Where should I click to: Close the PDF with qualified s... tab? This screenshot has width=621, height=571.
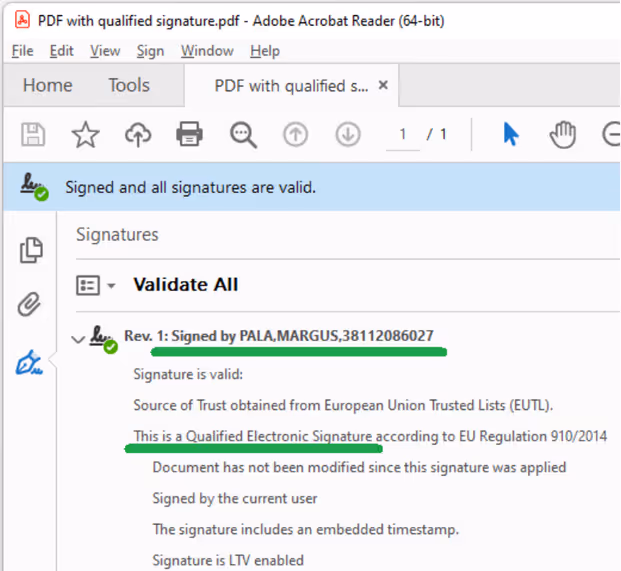pos(383,85)
